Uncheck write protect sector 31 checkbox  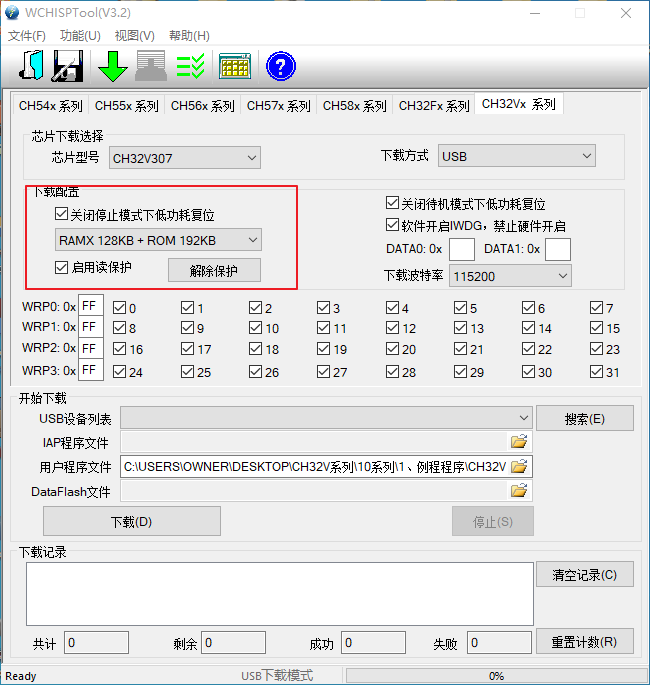coord(596,372)
